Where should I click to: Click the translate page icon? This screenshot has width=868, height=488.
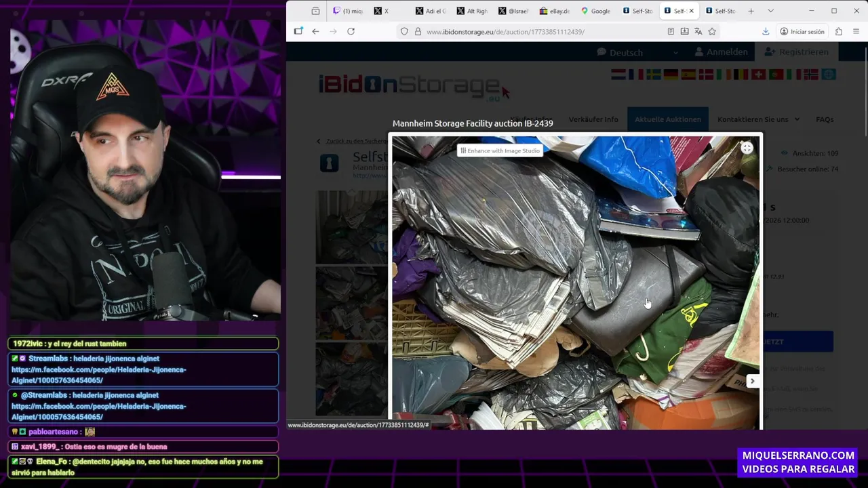[x=698, y=31]
